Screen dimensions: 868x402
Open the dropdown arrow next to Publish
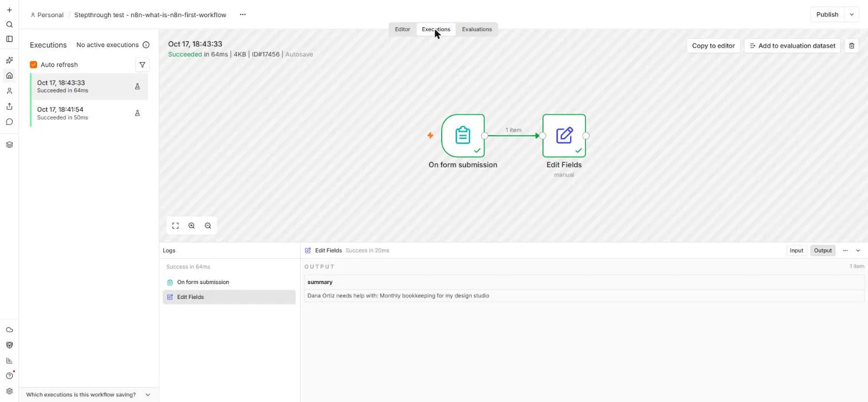click(x=851, y=14)
